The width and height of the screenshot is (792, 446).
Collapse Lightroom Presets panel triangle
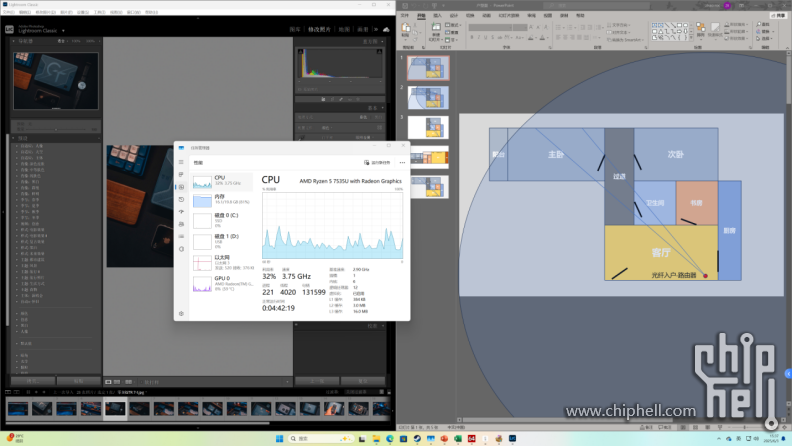[14, 138]
